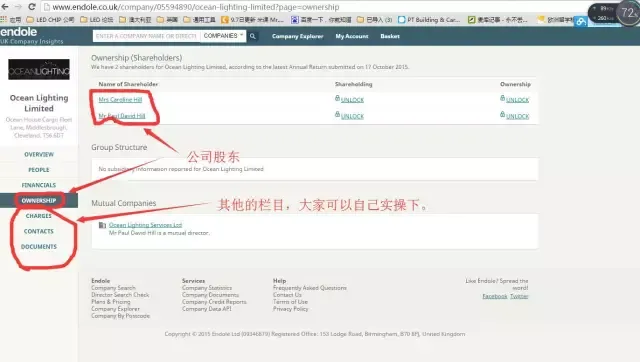Open the Apps bookmarks grid icon
Screen dimensions: 640x362
click(x=4, y=19)
